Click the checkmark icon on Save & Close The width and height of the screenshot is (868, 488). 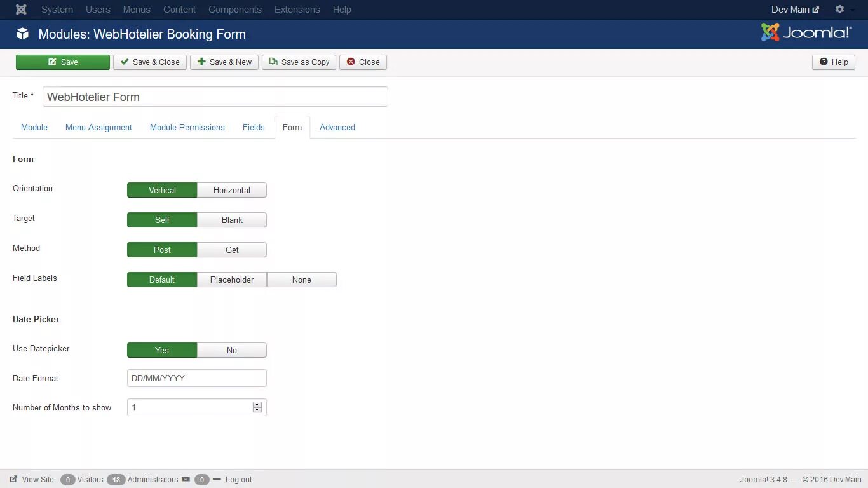(125, 62)
